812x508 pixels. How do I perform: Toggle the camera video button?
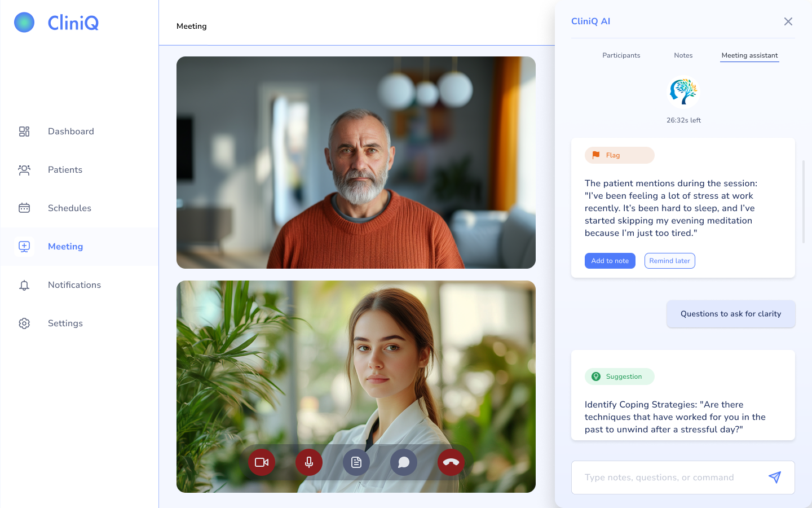click(x=262, y=462)
